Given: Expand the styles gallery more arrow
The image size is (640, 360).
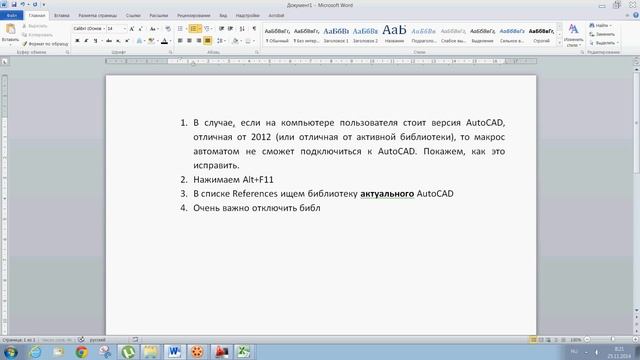Looking at the screenshot, I should click(x=559, y=43).
